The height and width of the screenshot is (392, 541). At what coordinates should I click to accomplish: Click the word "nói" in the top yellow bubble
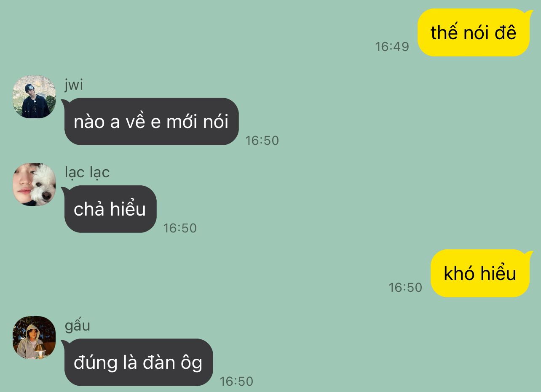(x=474, y=32)
